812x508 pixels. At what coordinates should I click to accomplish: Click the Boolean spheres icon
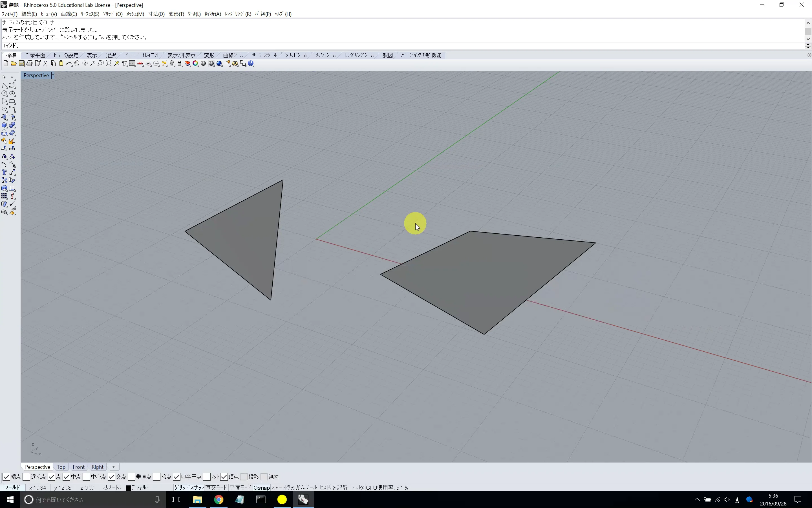click(x=12, y=125)
